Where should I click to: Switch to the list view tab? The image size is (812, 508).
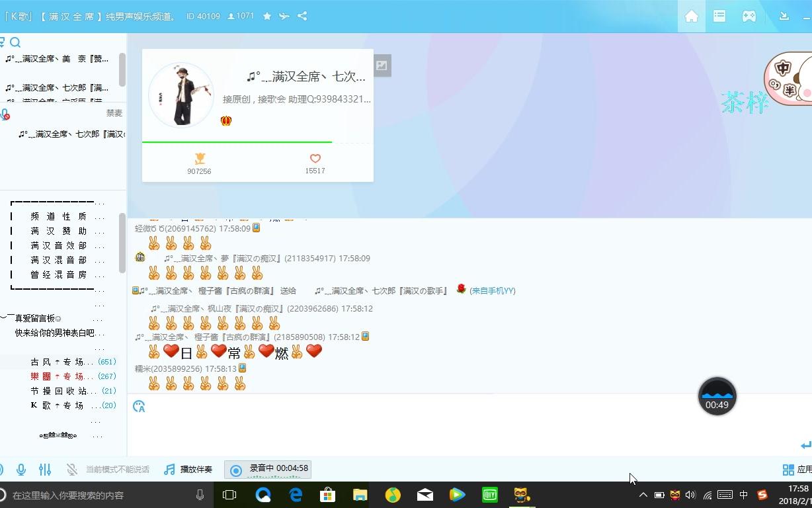pyautogui.click(x=719, y=17)
